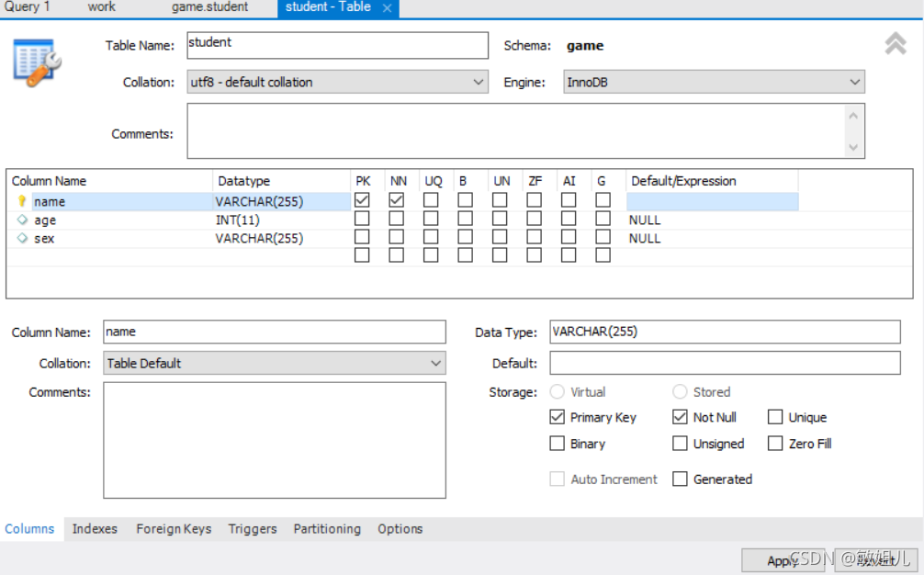Select the sex column row
Screen dimensions: 924x575
point(404,238)
